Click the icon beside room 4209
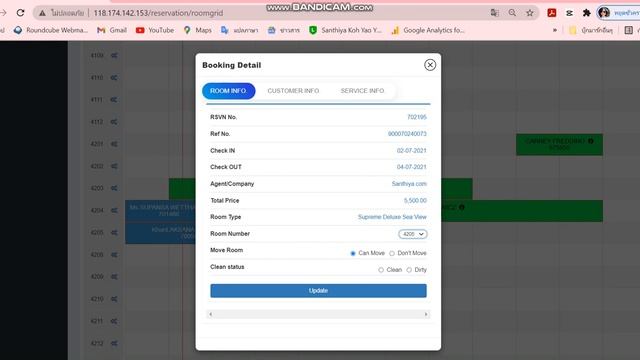 [x=114, y=277]
